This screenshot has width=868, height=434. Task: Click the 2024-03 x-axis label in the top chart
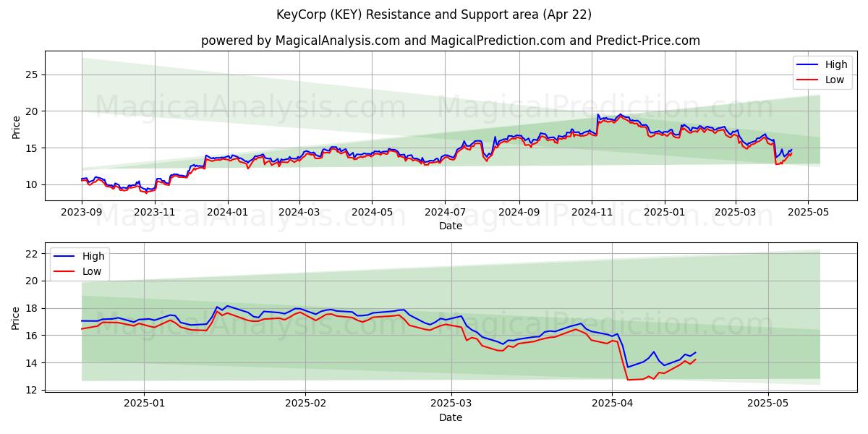(299, 213)
